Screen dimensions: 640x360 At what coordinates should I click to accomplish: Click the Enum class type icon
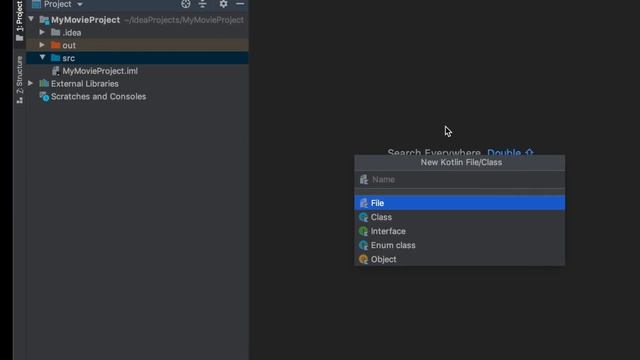coord(363,245)
